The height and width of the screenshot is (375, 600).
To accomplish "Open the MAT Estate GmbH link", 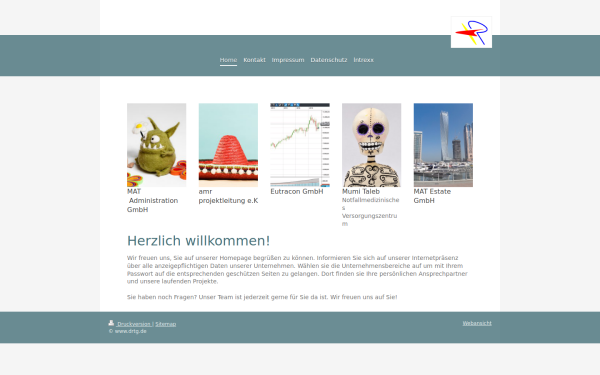I will [432, 196].
